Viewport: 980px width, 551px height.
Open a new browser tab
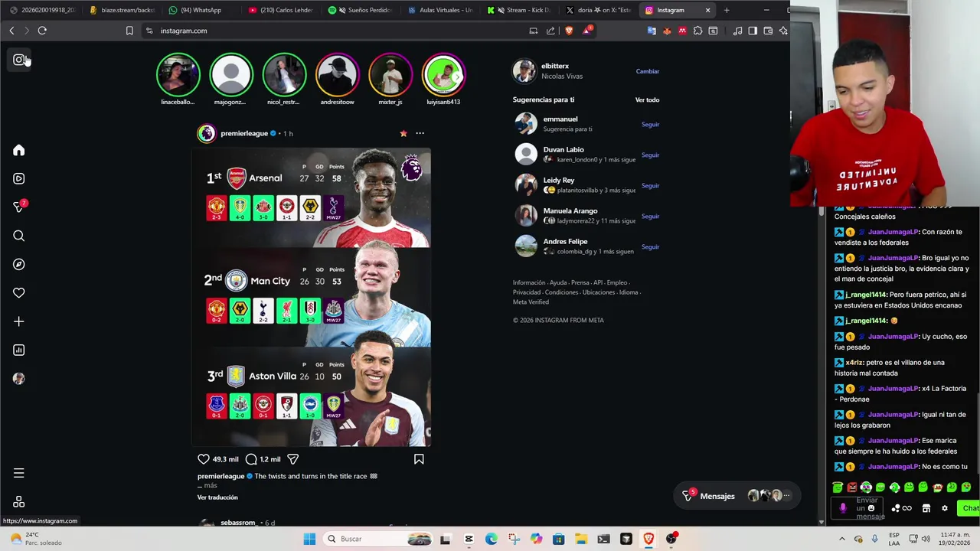[x=727, y=10]
